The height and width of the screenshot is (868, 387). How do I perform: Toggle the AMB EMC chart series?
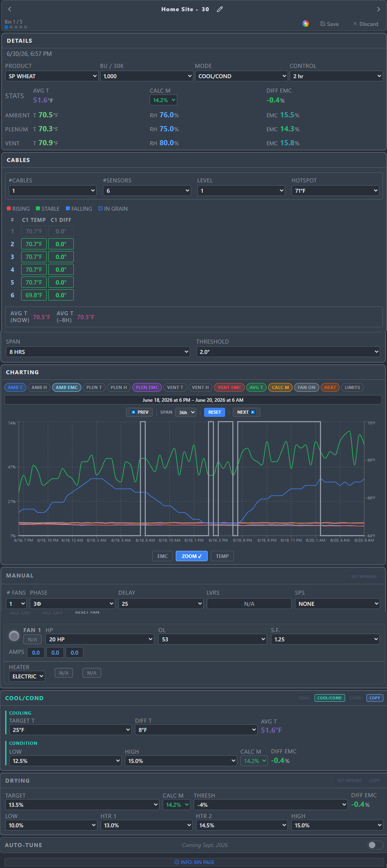coord(67,387)
